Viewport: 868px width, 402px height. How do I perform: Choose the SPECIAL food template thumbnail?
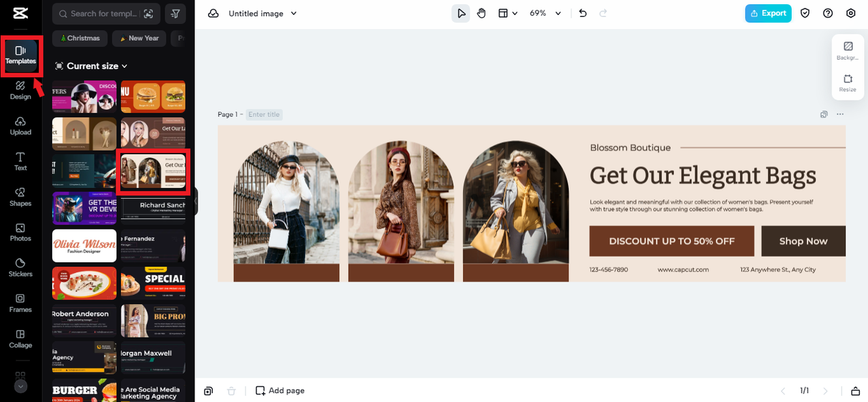[153, 282]
